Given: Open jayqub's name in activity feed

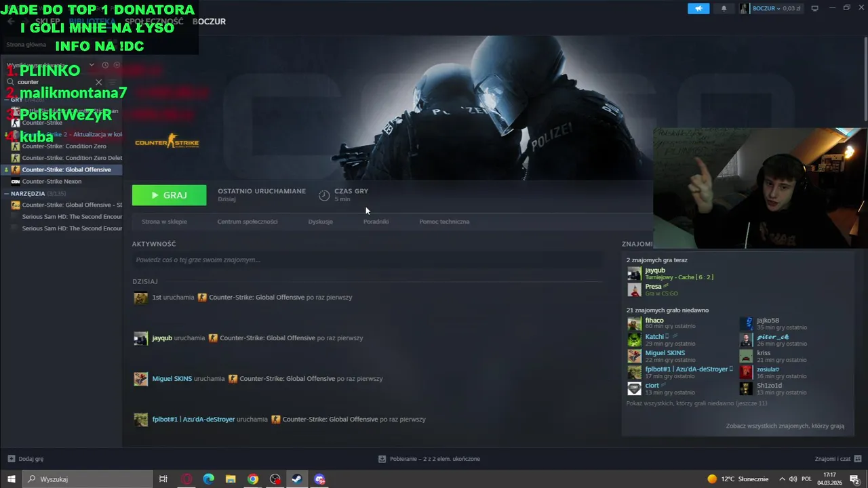Looking at the screenshot, I should click(162, 338).
